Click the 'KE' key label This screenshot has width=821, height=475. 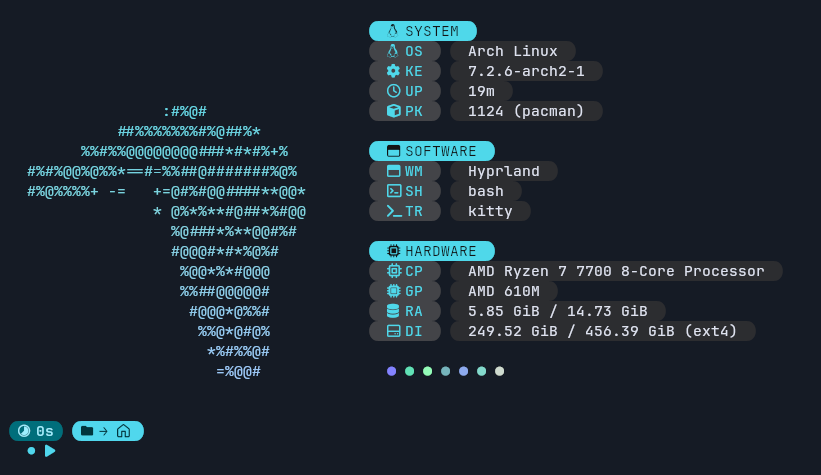pos(414,71)
